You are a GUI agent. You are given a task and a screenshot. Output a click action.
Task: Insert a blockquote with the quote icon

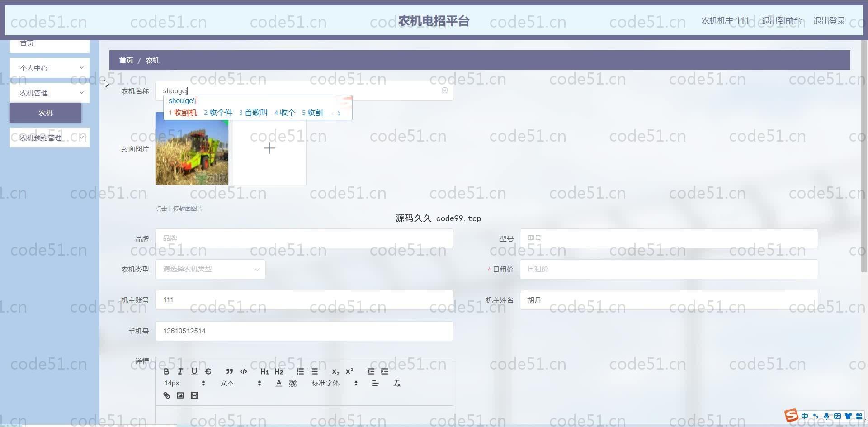tap(230, 371)
